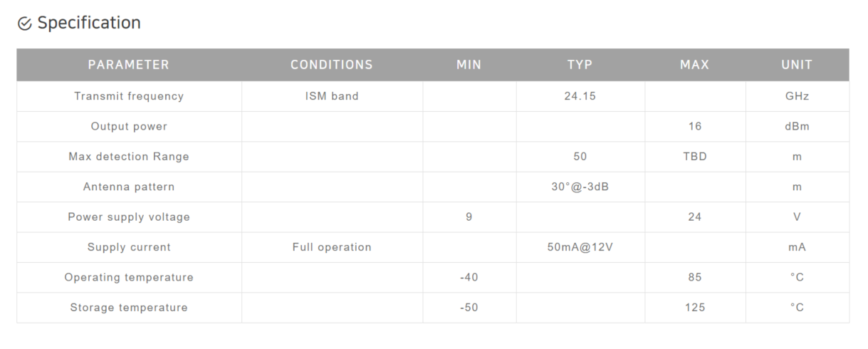This screenshot has width=868, height=349.
Task: Click the ISM band condition cell
Action: pyautogui.click(x=332, y=96)
